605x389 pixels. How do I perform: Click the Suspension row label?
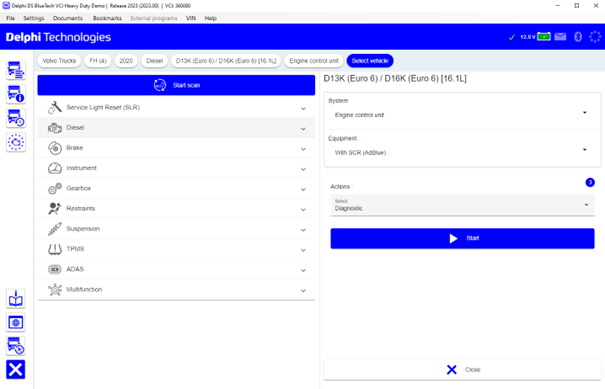(x=83, y=228)
